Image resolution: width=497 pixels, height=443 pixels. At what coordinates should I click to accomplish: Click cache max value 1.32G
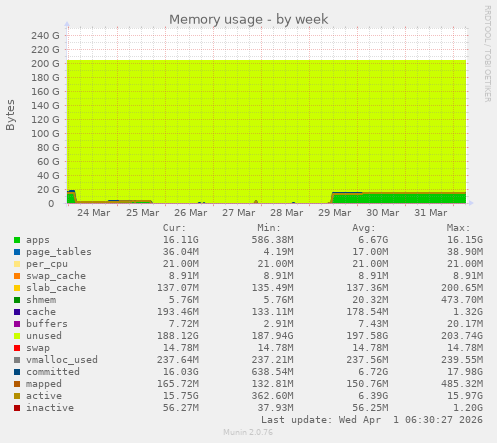point(468,312)
